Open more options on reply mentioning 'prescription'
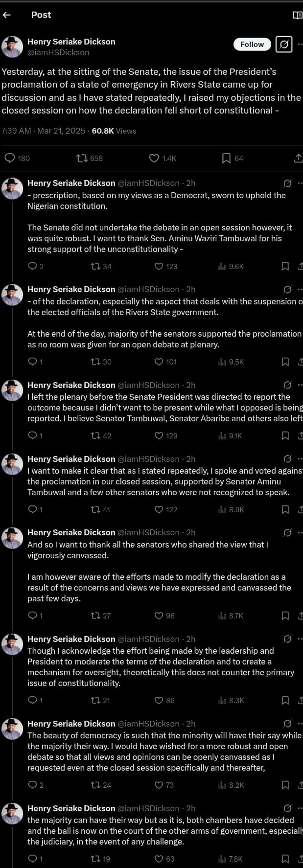303x868 pixels. (300, 183)
